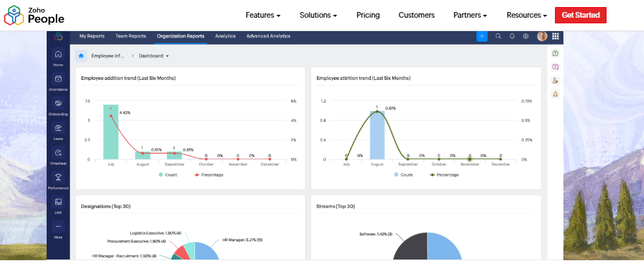Select Organization Reports tab
The width and height of the screenshot is (644, 268).
pyautogui.click(x=180, y=36)
